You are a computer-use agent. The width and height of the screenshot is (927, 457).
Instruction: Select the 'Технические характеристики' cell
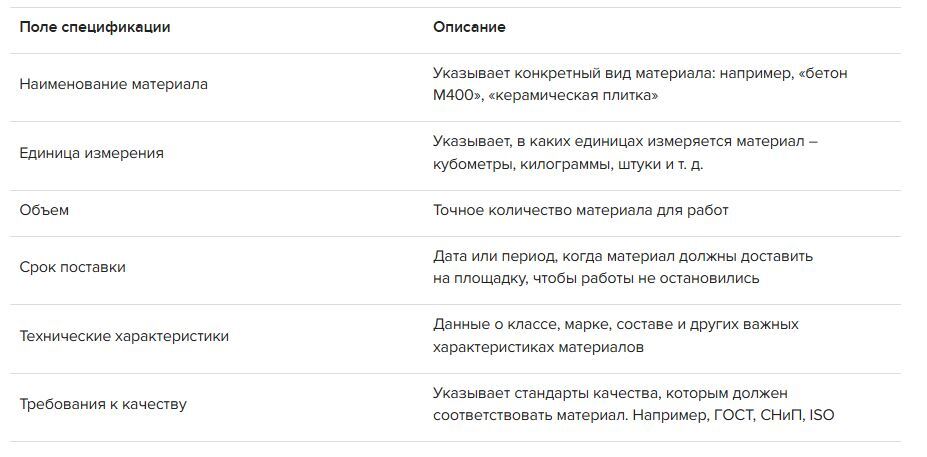[124, 336]
